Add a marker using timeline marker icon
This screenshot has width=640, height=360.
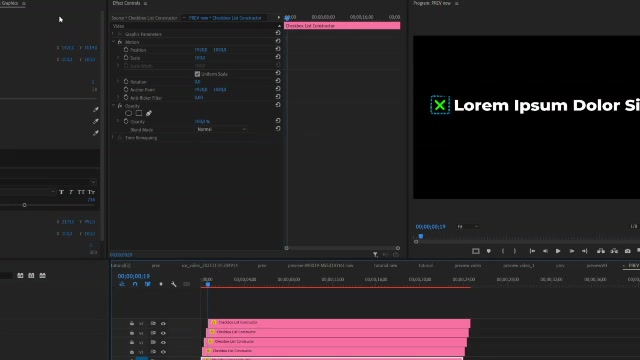coord(161,284)
